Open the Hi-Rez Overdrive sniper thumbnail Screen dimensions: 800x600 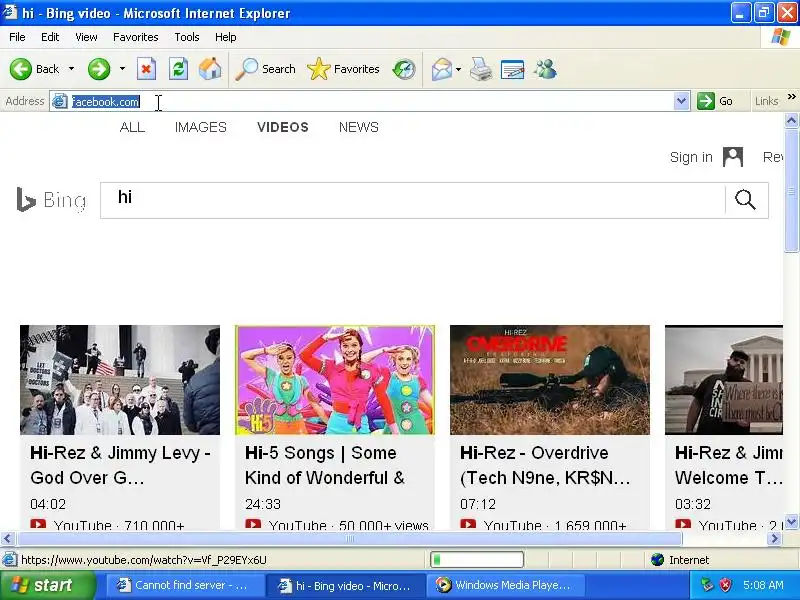[x=550, y=380]
